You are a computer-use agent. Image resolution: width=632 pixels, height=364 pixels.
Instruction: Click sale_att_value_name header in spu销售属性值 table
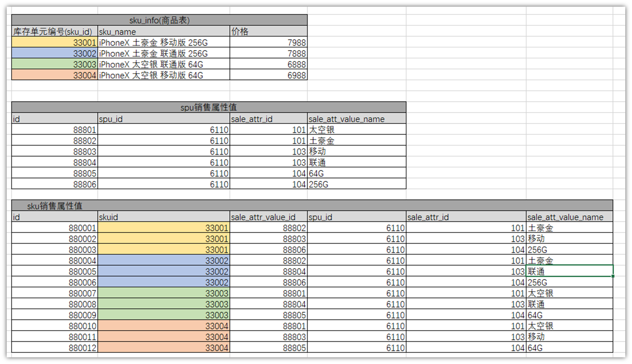click(x=357, y=118)
